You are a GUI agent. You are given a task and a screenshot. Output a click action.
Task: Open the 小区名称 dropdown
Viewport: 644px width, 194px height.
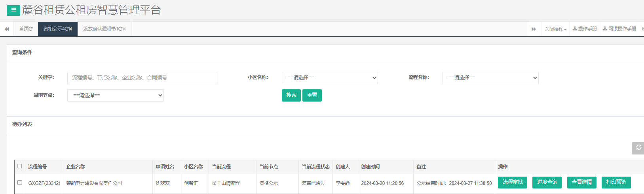click(x=330, y=78)
